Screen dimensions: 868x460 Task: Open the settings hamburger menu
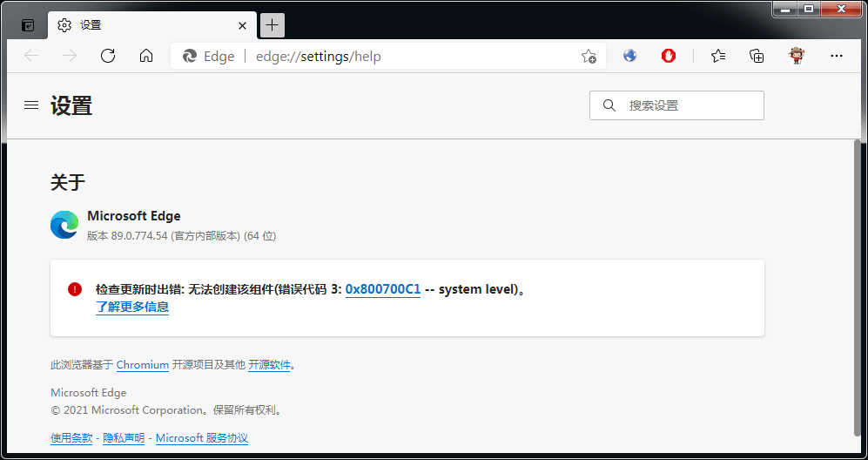pyautogui.click(x=31, y=105)
